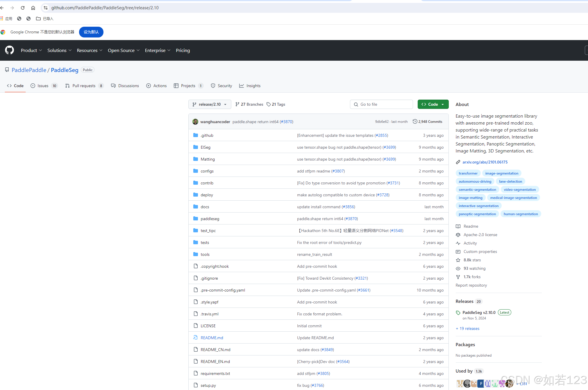Select the transformer topic tag
Image resolution: width=588 pixels, height=390 pixels.
click(x=468, y=173)
